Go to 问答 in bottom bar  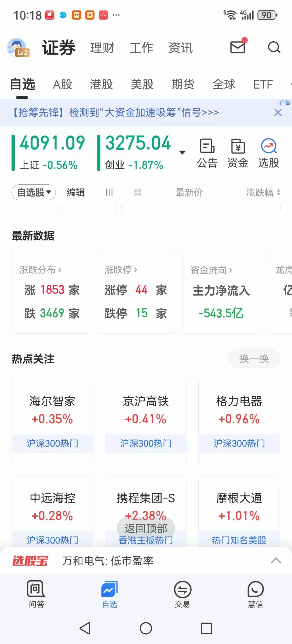tap(36, 594)
